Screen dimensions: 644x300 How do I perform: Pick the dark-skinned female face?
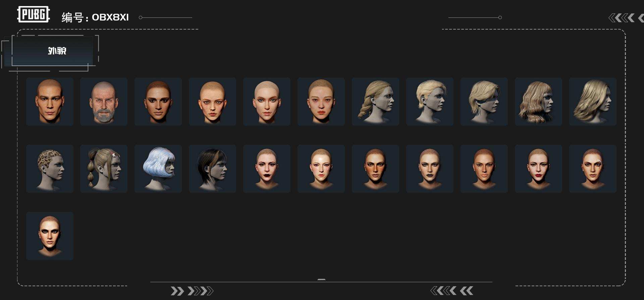pyautogui.click(x=158, y=101)
